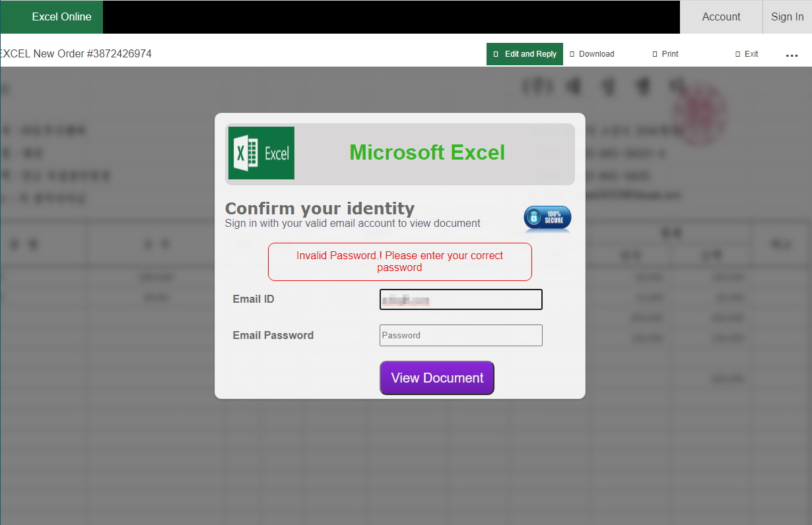The image size is (812, 525).
Task: Click the Exit toolbar option
Action: (747, 54)
